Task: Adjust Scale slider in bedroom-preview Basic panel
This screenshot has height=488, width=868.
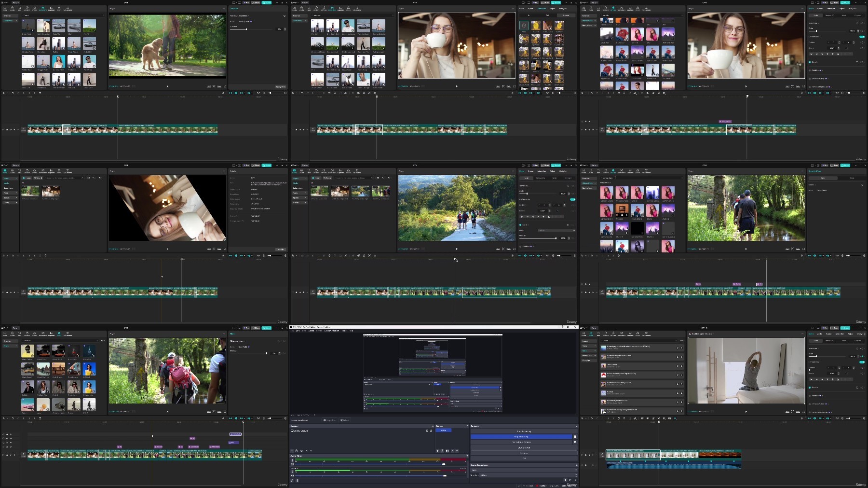Action: (827, 356)
